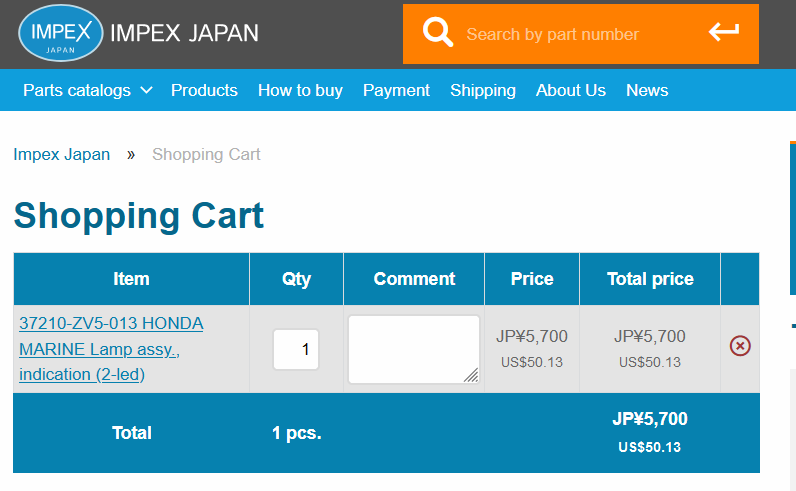796x491 pixels.
Task: Click the magnifying glass search icon
Action: tap(438, 32)
